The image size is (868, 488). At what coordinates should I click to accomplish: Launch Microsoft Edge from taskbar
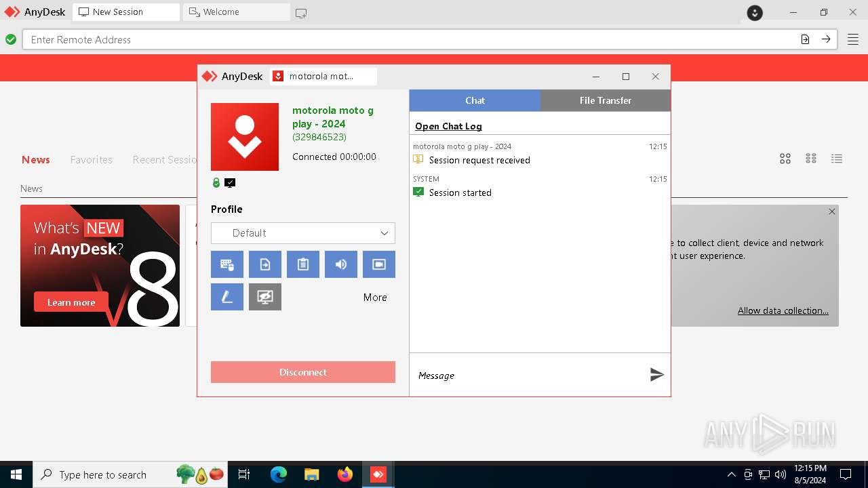coord(279,474)
